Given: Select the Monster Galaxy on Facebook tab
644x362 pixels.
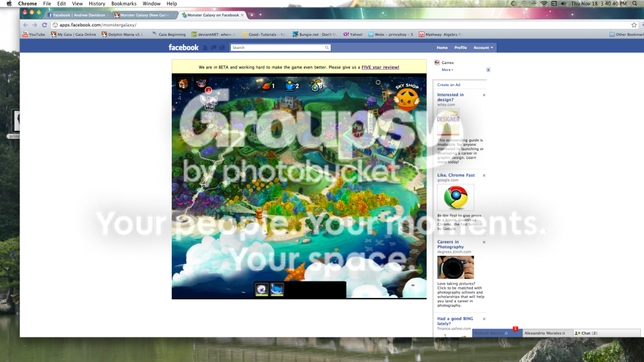Looking at the screenshot, I should (x=213, y=15).
